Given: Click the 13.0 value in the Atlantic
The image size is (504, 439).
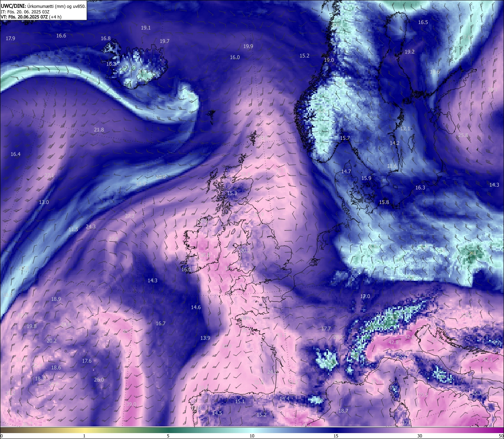Looking at the screenshot, I should tap(44, 202).
